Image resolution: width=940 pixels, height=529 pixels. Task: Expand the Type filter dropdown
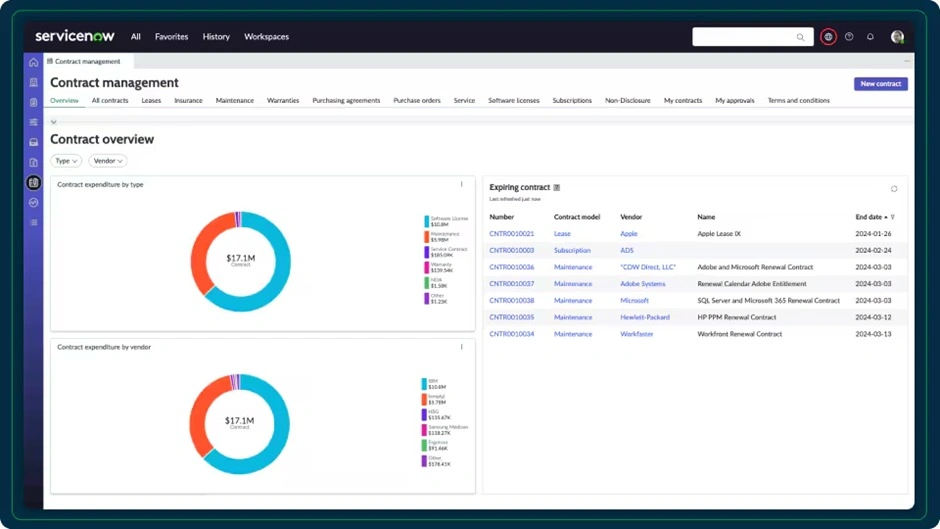pyautogui.click(x=66, y=161)
